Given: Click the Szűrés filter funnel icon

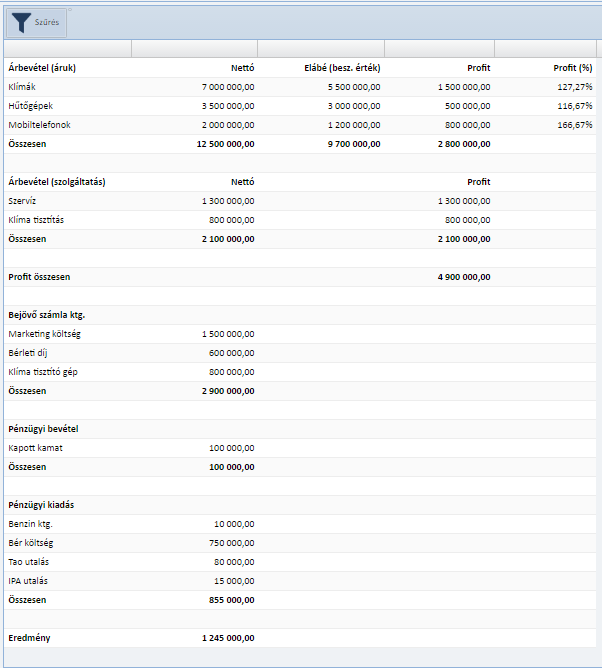Looking at the screenshot, I should (x=22, y=22).
